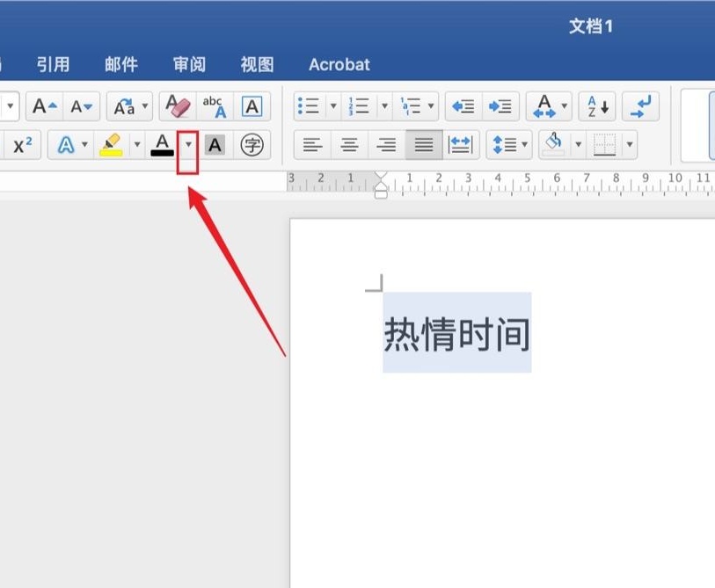The image size is (715, 588).
Task: Open the 邮件 ribbon tab
Action: pyautogui.click(x=121, y=65)
